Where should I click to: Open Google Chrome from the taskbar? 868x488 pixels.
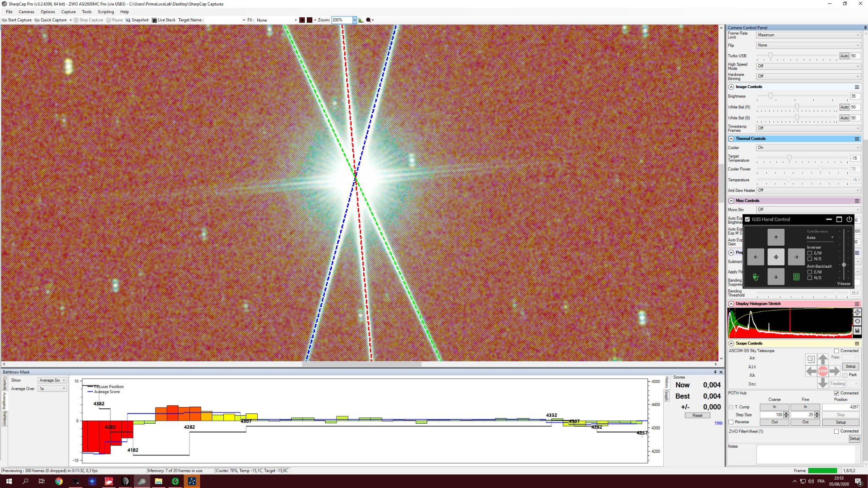[x=58, y=481]
